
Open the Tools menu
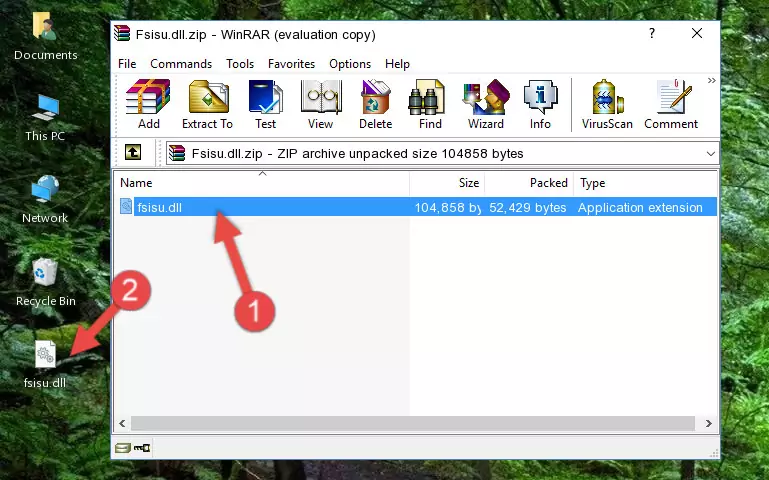[240, 64]
